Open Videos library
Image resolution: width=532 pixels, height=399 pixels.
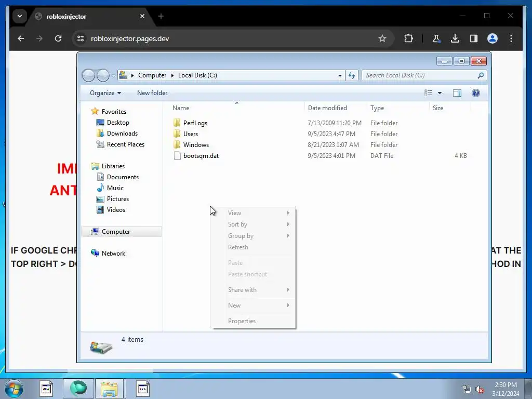[x=116, y=210]
